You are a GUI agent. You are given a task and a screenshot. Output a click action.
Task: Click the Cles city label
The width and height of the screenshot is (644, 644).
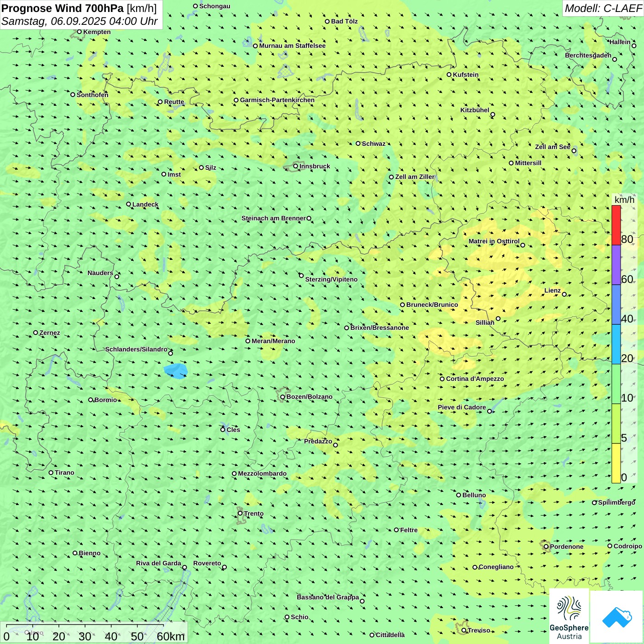point(233,430)
